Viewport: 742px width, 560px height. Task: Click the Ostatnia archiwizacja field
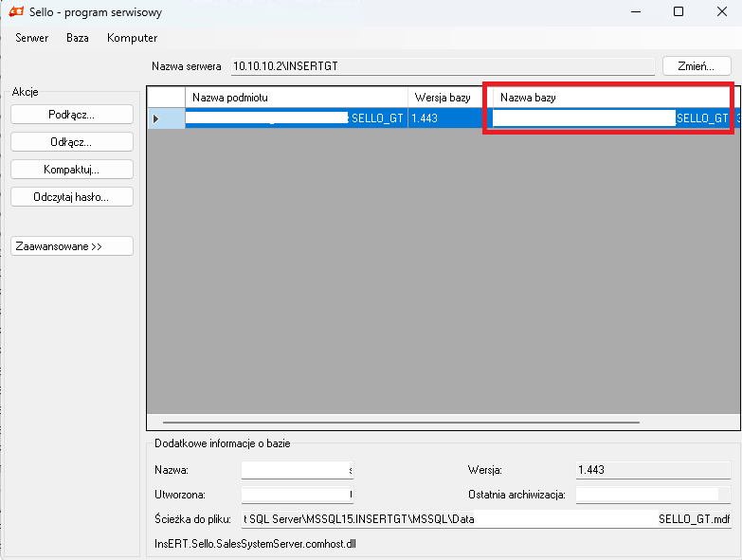click(653, 495)
